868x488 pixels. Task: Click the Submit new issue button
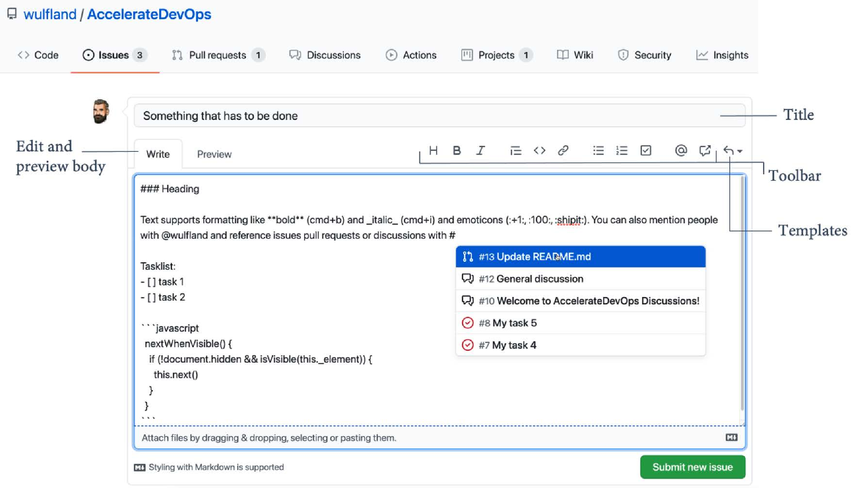693,467
